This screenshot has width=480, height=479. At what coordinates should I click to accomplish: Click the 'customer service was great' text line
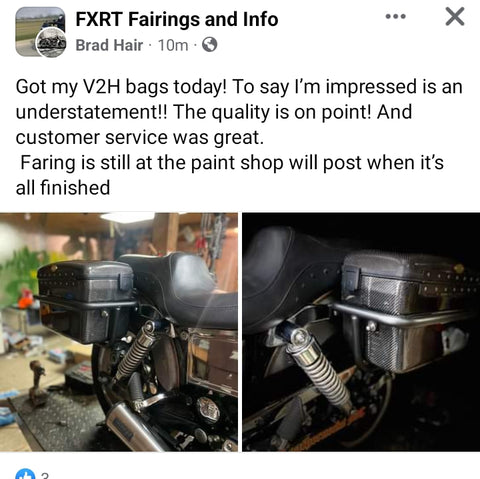pos(140,138)
